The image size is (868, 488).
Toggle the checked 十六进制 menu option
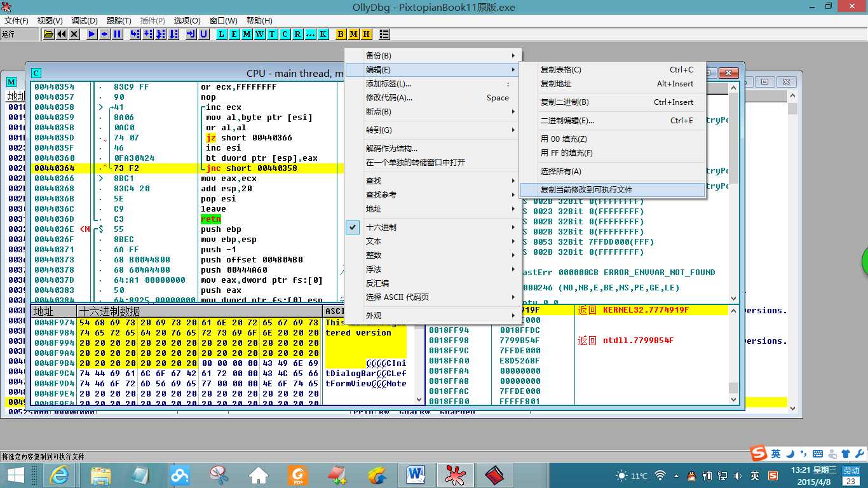click(x=433, y=227)
